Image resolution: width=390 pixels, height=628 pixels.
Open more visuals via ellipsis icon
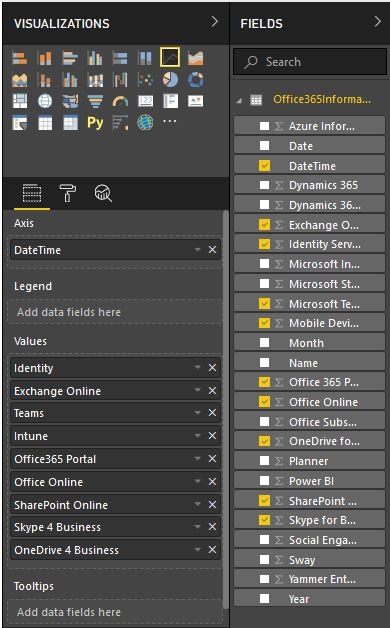tap(170, 121)
